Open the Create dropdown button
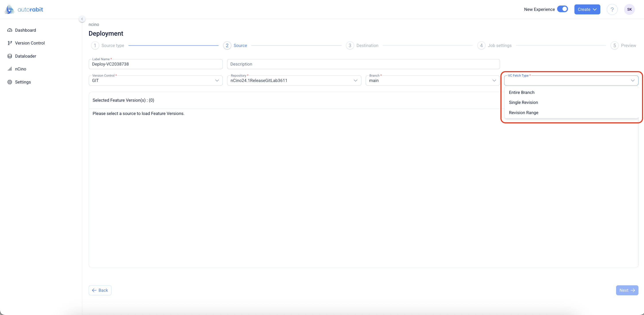The height and width of the screenshot is (315, 644). (587, 10)
